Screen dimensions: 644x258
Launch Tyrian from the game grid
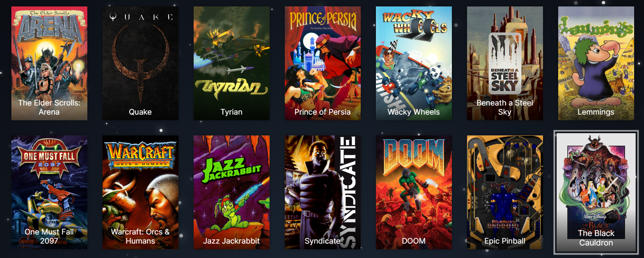(232, 63)
